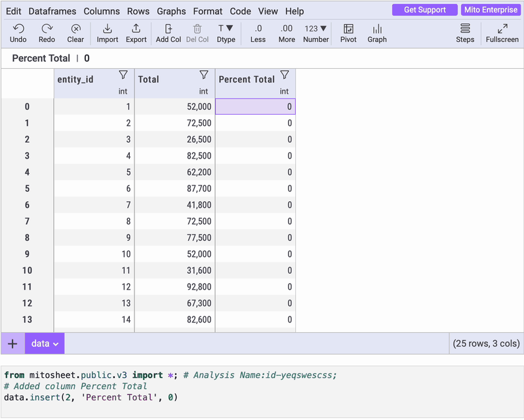Click the Total cell 62,200
This screenshot has width=524, height=420.
pos(175,172)
